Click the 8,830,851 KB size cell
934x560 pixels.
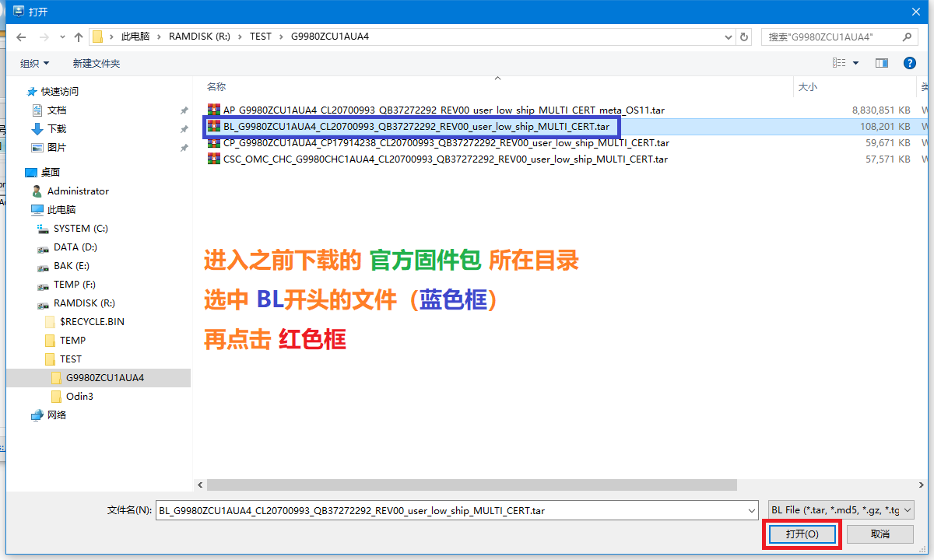881,110
